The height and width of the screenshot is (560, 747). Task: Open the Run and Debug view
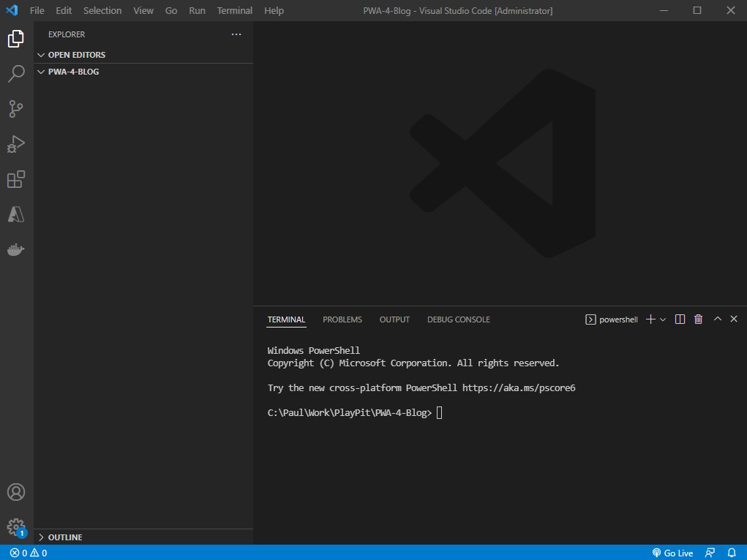coord(15,144)
